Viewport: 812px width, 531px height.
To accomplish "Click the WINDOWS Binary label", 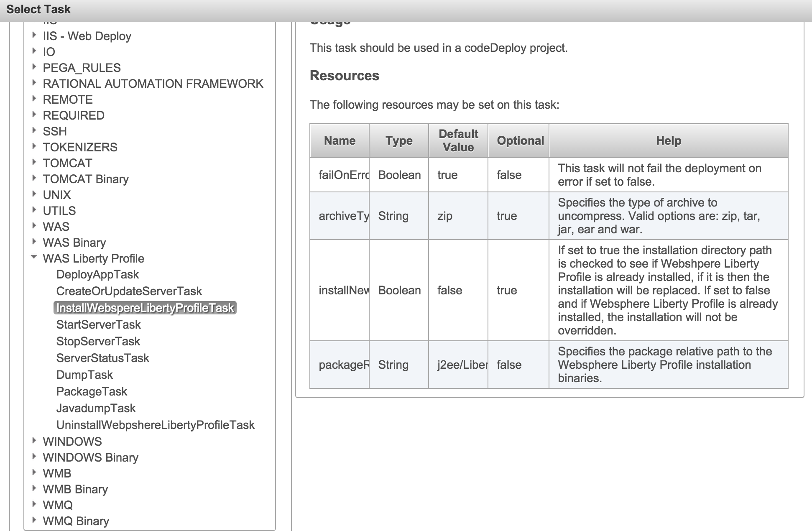I will point(90,458).
